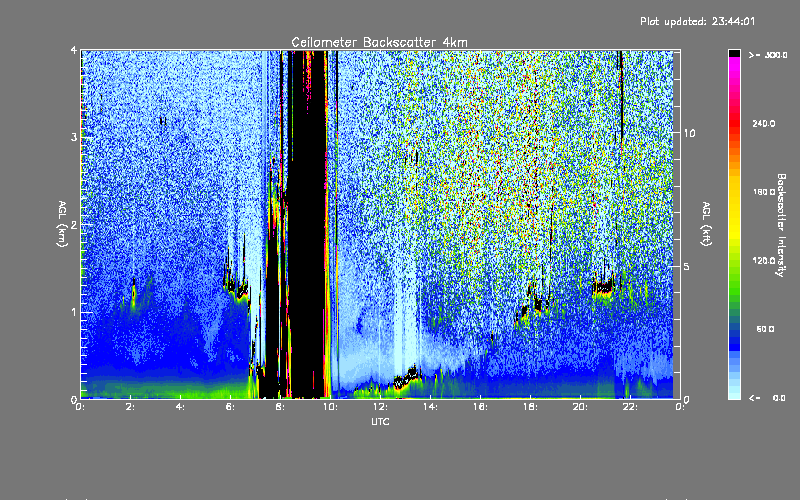The image size is (800, 500).
Task: Click the '10:' UTC tick label
Action: [329, 407]
